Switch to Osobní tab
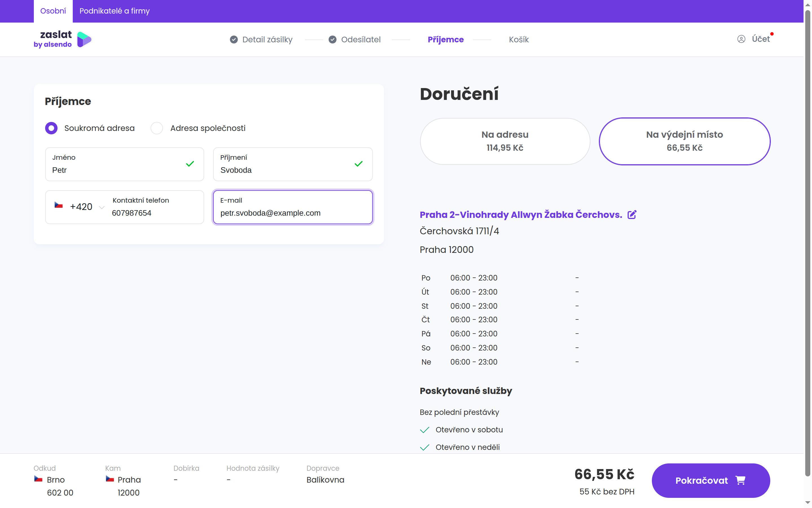This screenshot has width=812, height=508. tap(53, 11)
